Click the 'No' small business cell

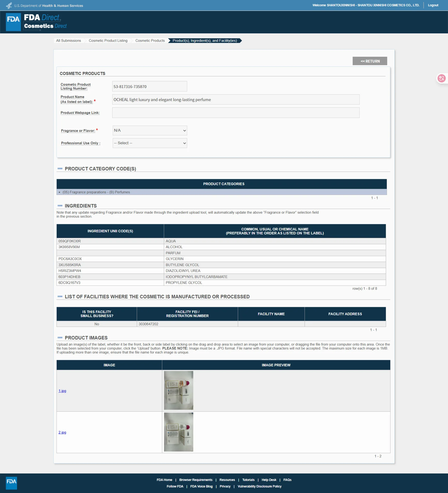[x=97, y=324]
